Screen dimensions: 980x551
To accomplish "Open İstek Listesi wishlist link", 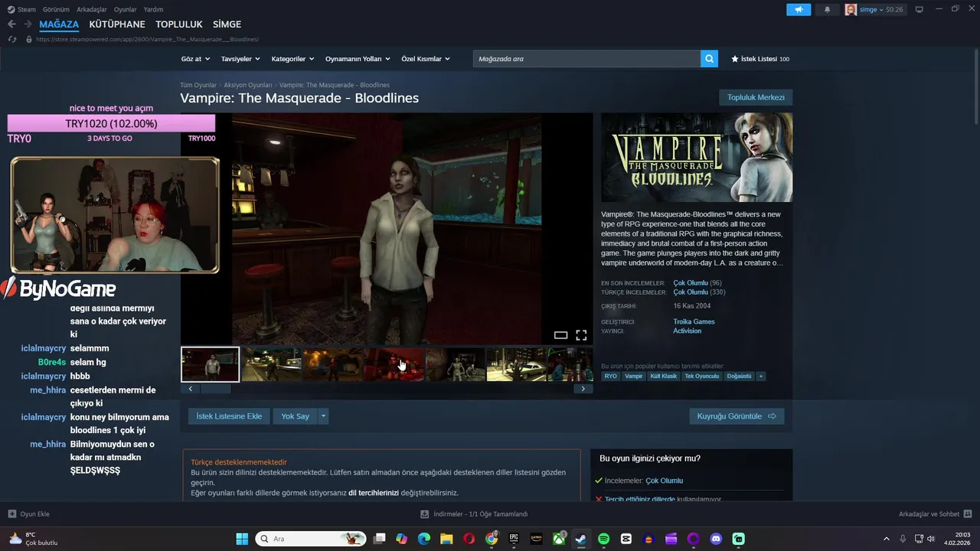I will pos(759,59).
